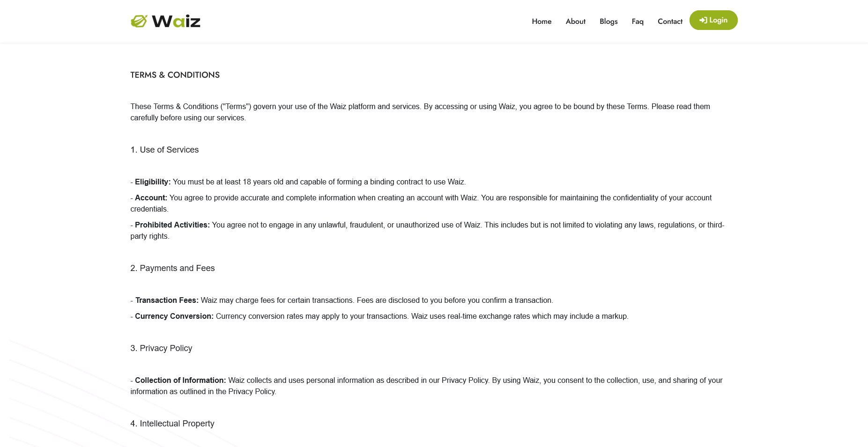
Task: Navigate to the Contact page
Action: click(670, 22)
